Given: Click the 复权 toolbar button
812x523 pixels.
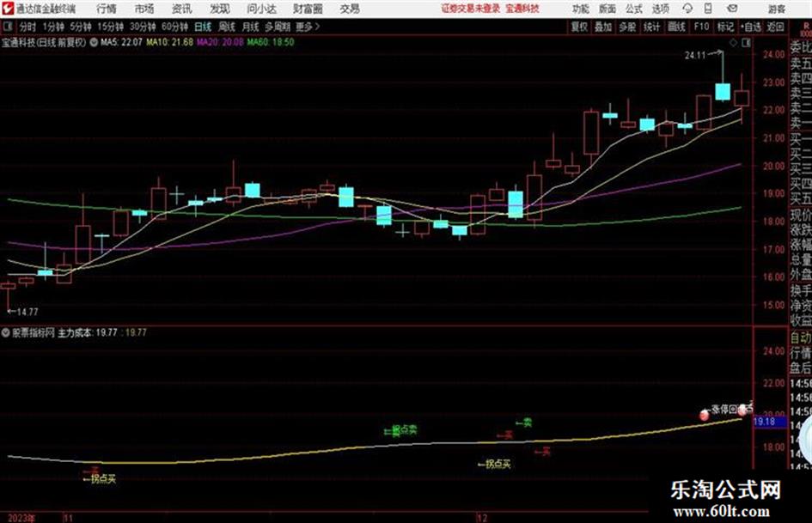Looking at the screenshot, I should [579, 27].
